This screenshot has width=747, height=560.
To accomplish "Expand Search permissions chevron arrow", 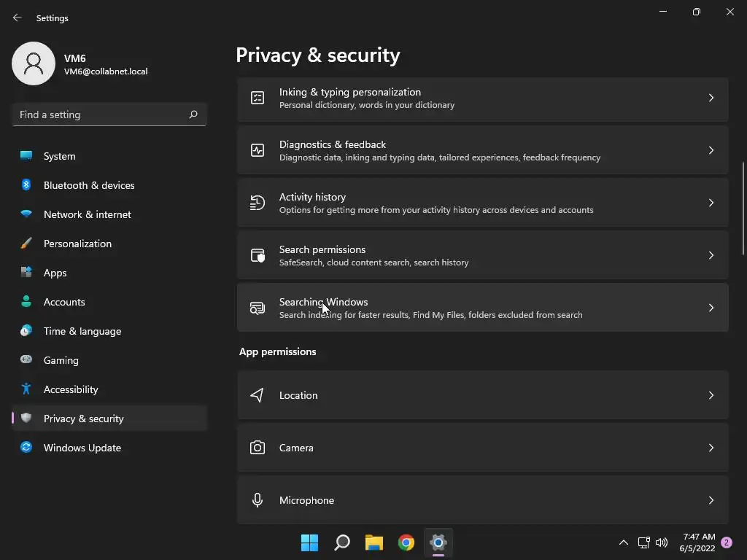I will (x=711, y=255).
